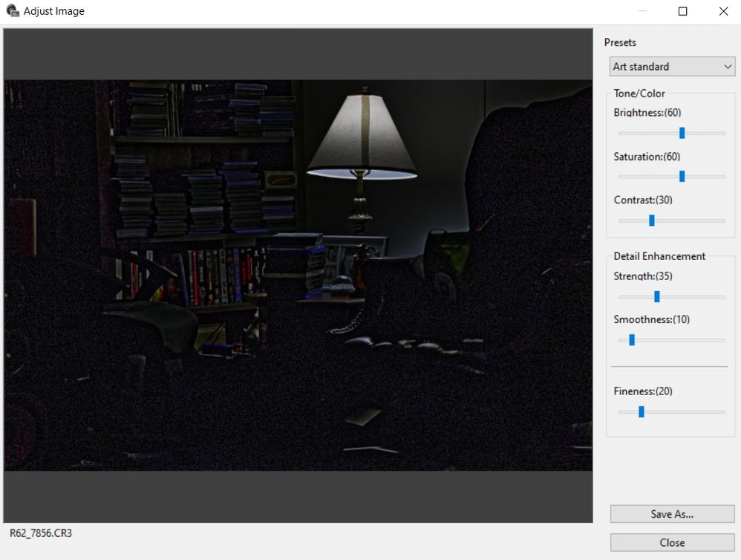Click the Contrast slider handle
This screenshot has height=560, width=741.
[x=651, y=221]
